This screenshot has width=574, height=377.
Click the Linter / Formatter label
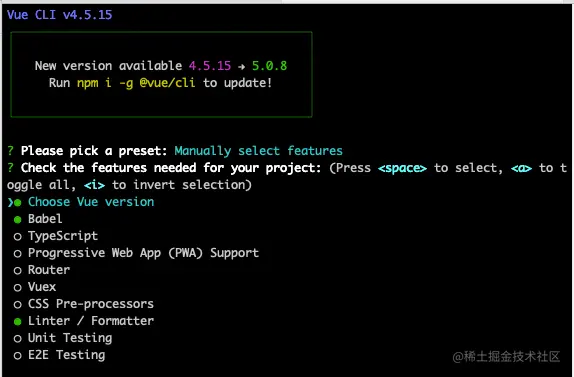coord(91,321)
